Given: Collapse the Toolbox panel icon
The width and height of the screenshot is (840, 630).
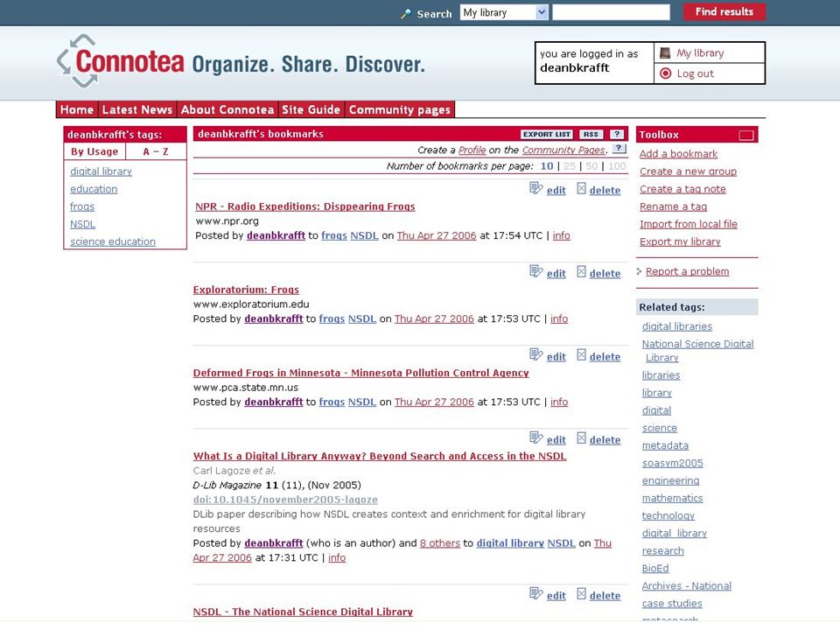Looking at the screenshot, I should [746, 135].
